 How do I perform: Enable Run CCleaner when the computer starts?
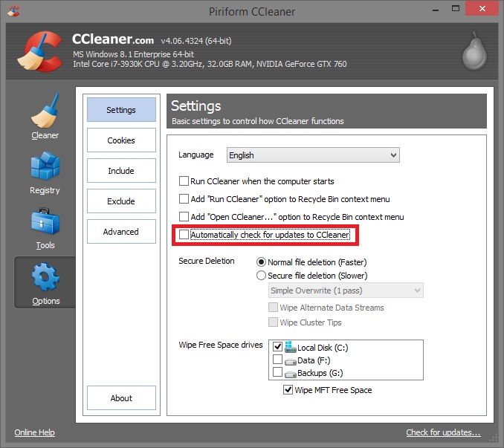pyautogui.click(x=184, y=181)
